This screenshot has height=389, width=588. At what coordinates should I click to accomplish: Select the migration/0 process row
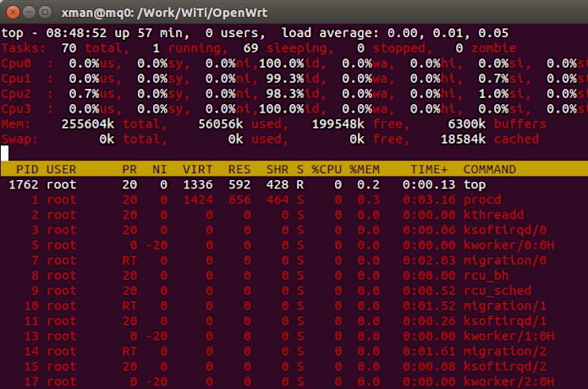(x=254, y=260)
